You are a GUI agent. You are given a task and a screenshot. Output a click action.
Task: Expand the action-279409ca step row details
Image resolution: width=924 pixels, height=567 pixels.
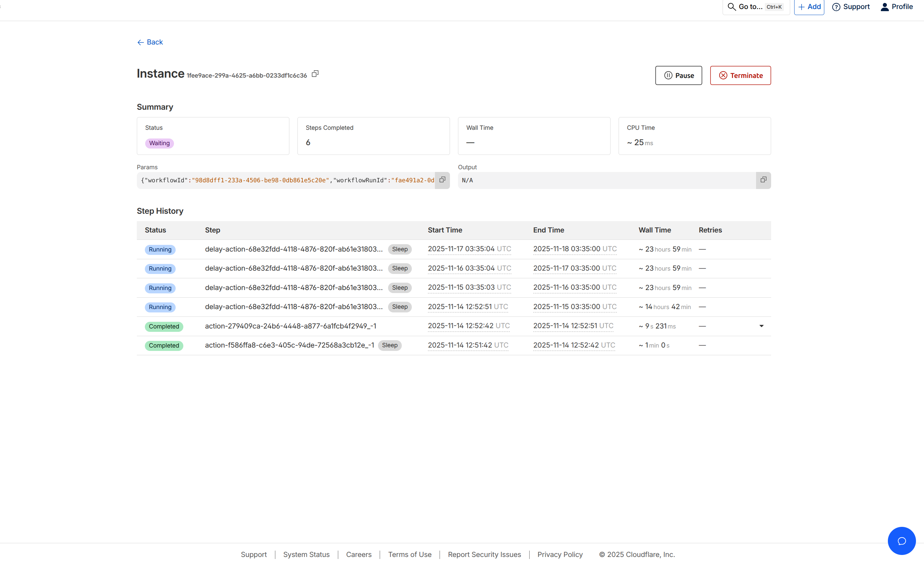(761, 326)
